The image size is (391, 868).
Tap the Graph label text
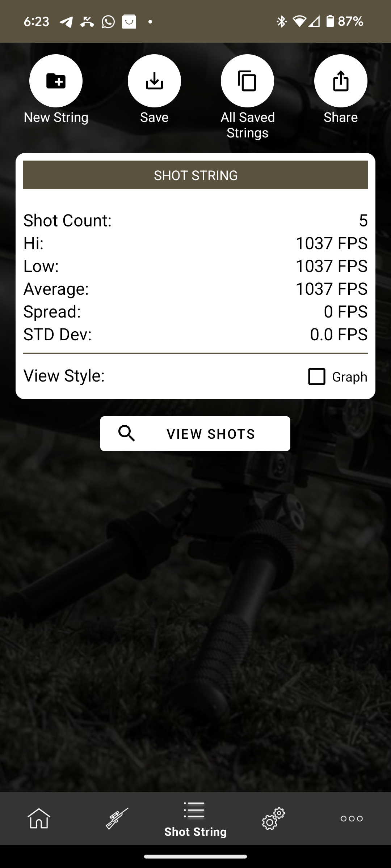click(x=350, y=377)
